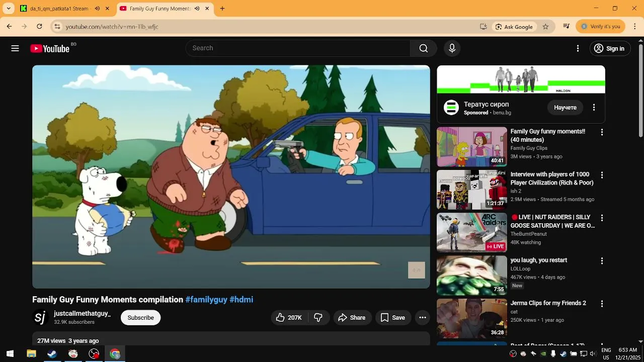Open ARC Raiders live stream thumbnail
The width and height of the screenshot is (644, 362).
point(471,232)
